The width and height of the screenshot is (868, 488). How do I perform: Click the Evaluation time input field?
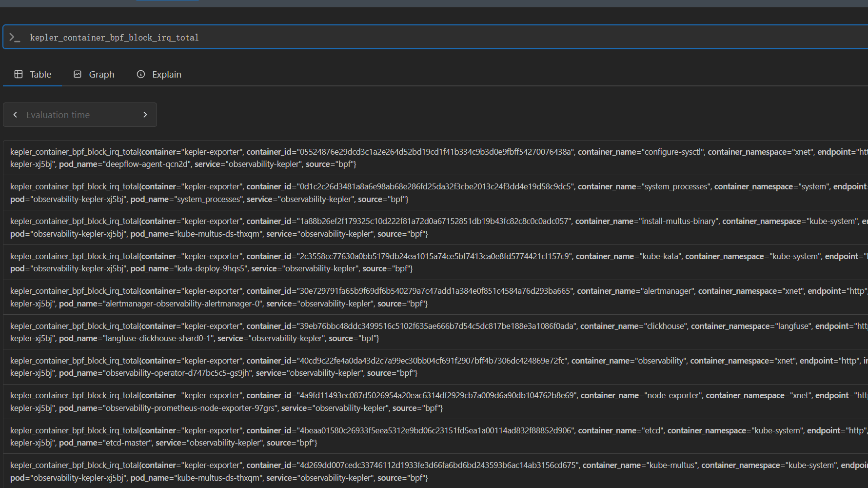[80, 115]
